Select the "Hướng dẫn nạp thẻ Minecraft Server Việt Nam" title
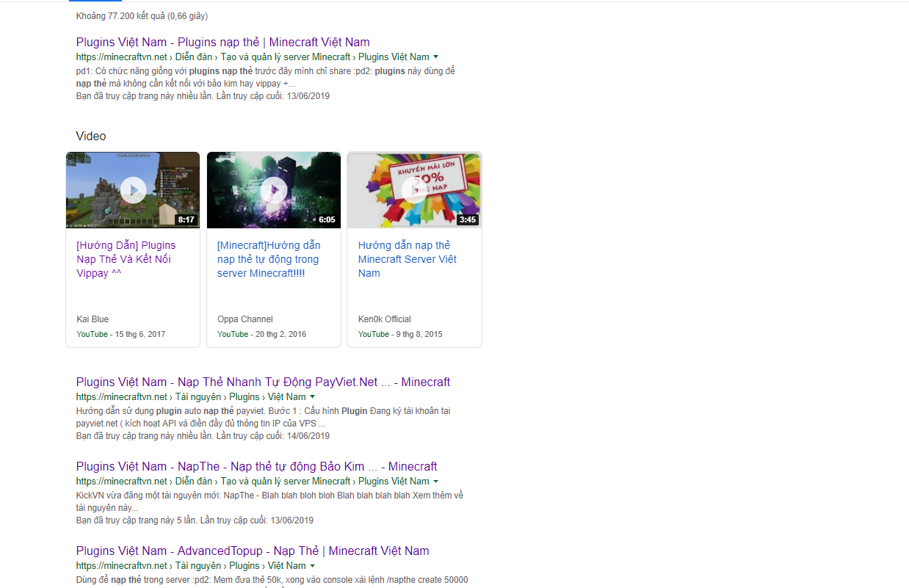909x588 pixels. point(407,259)
